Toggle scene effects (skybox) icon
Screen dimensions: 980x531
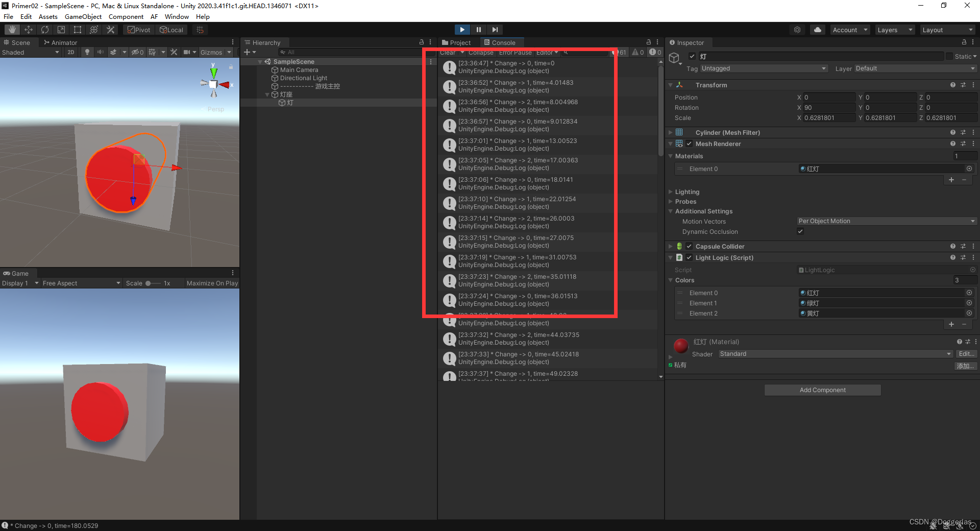[113, 52]
